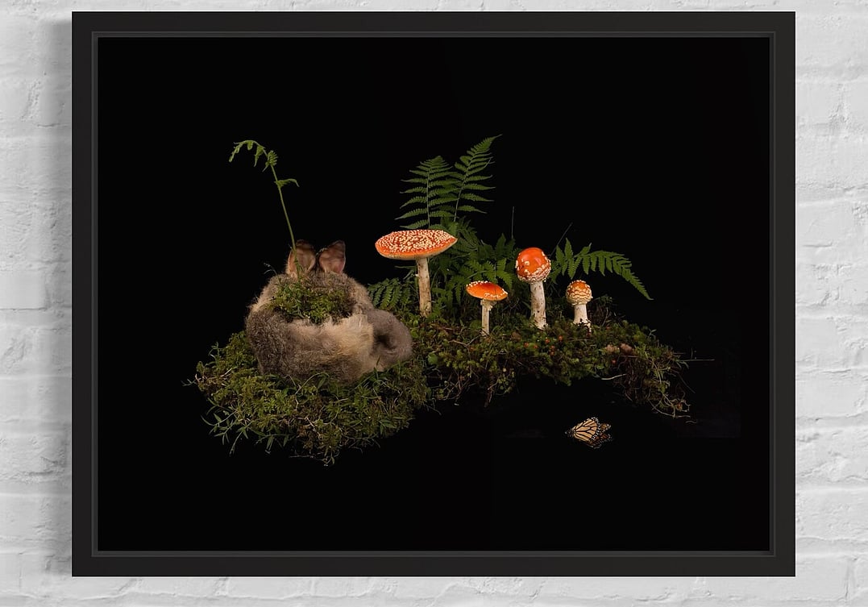Click the moss patch on the rabbit's back
Screen dimensions: 868x607
point(310,301)
